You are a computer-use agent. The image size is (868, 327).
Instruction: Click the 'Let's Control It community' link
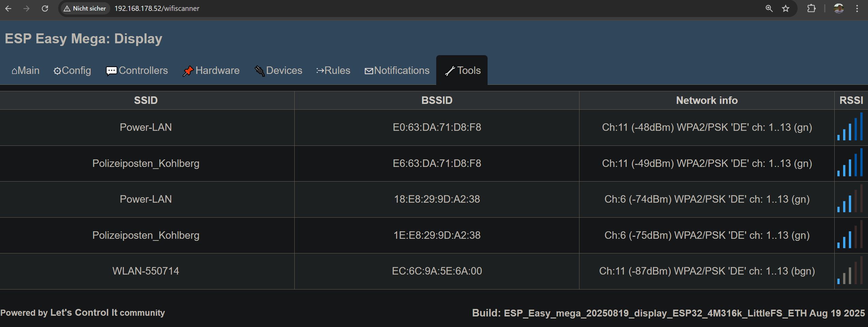[108, 313]
